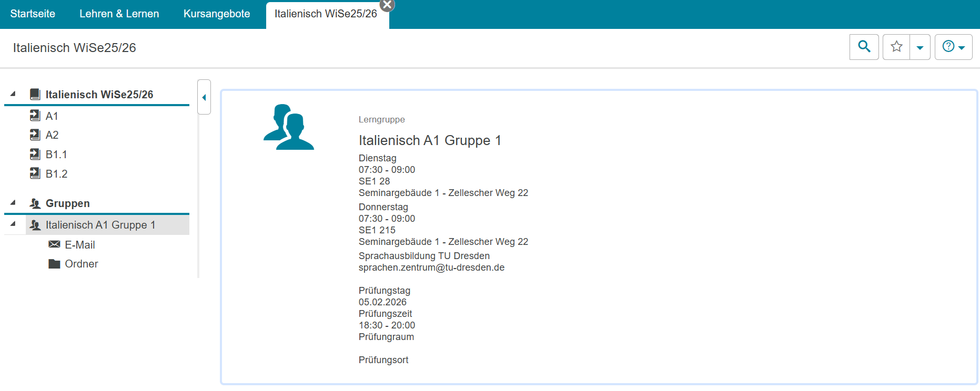Screen dimensions: 980x391
Task: Open the help question mark menu
Action: click(953, 47)
